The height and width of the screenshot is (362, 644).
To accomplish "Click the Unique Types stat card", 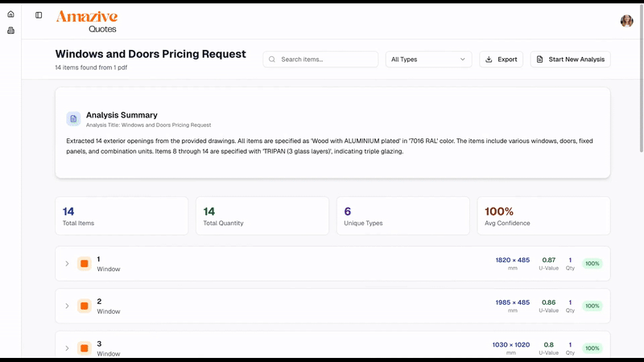I will click(403, 216).
